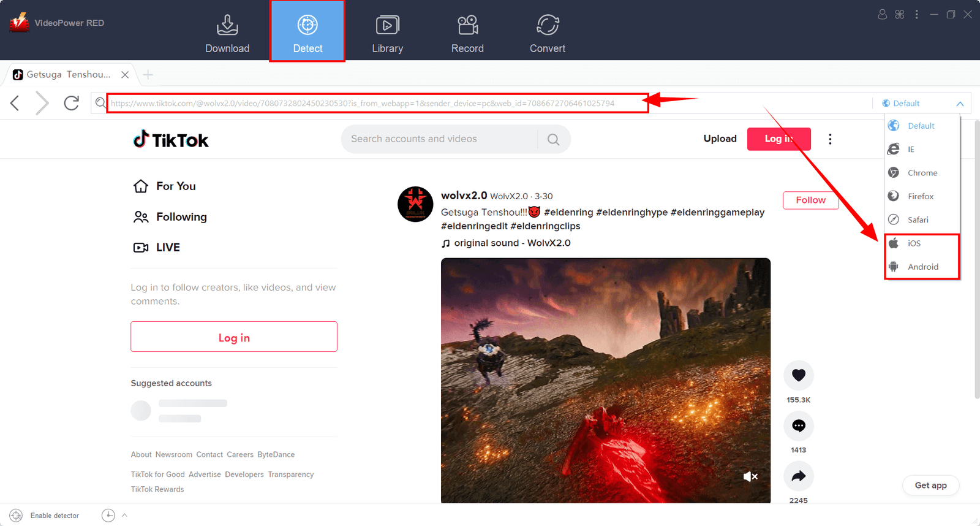The width and height of the screenshot is (980, 526).
Task: Click the outlined Log in button in sidebar
Action: (234, 337)
